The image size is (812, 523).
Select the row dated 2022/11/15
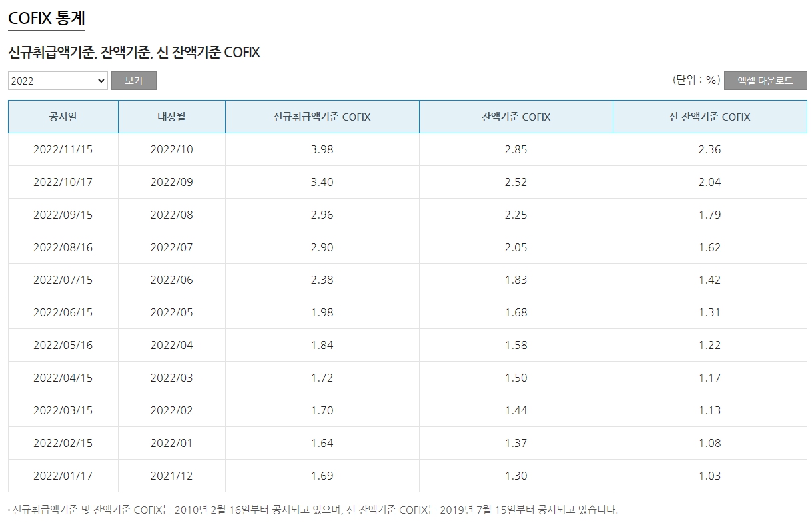point(62,149)
